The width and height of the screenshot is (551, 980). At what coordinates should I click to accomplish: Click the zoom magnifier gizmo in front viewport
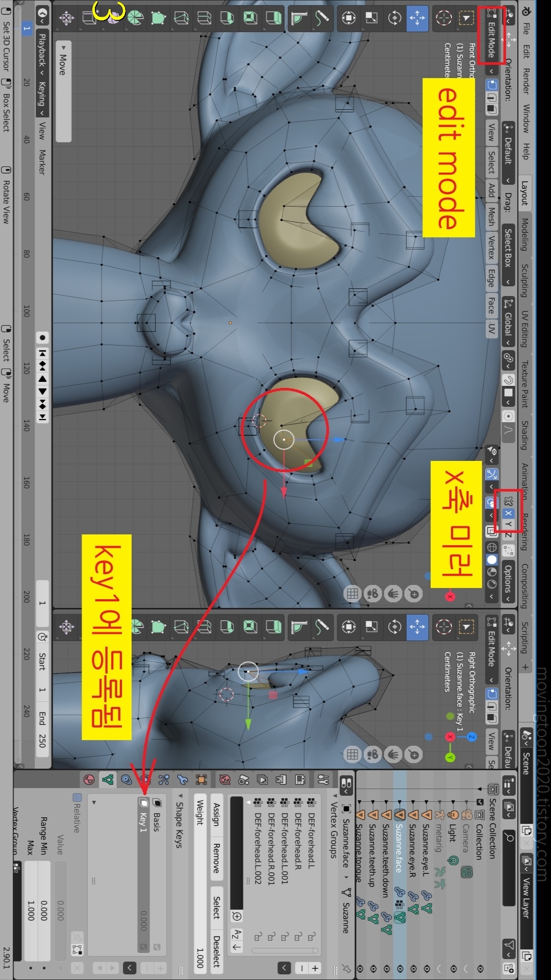coord(414,594)
